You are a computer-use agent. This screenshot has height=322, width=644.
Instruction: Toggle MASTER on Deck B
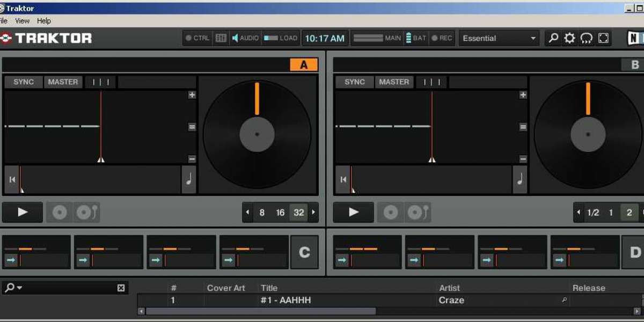coord(394,82)
